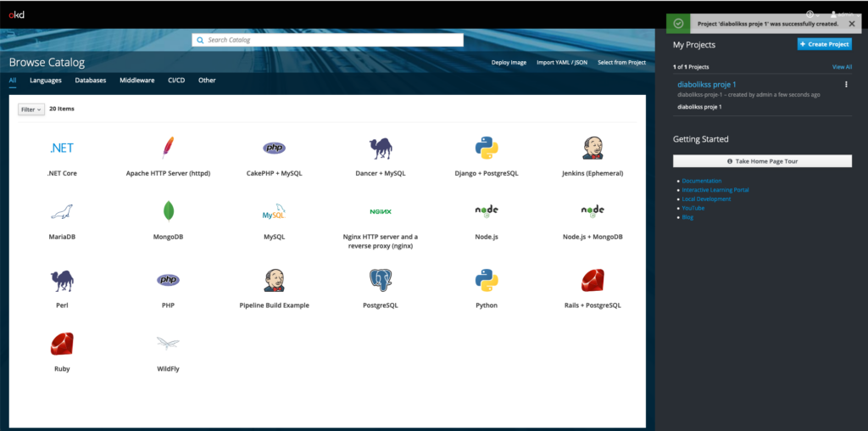
Task: Click Select from Project link
Action: click(621, 63)
